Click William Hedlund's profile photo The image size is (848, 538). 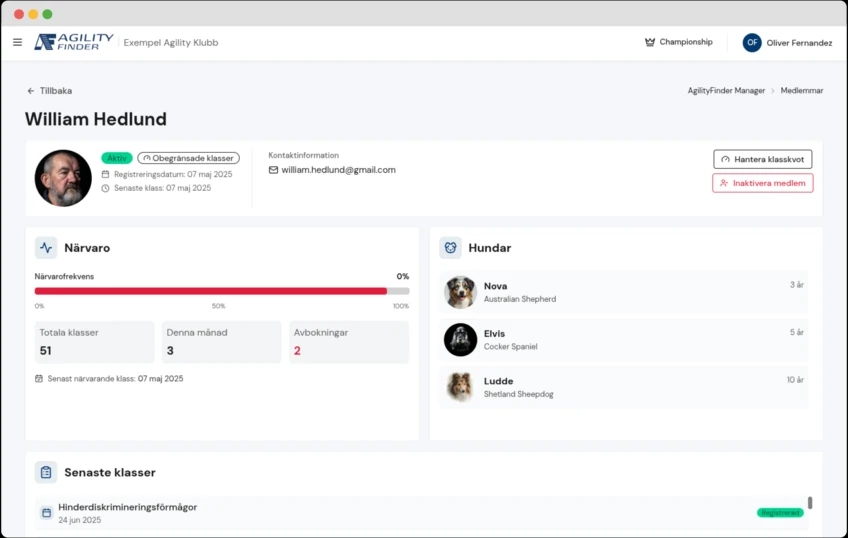(63, 178)
